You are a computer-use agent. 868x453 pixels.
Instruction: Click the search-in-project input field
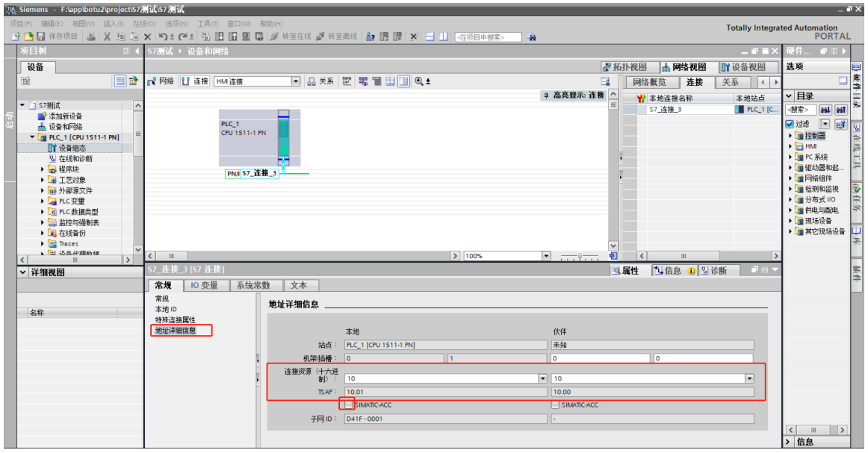coord(488,37)
